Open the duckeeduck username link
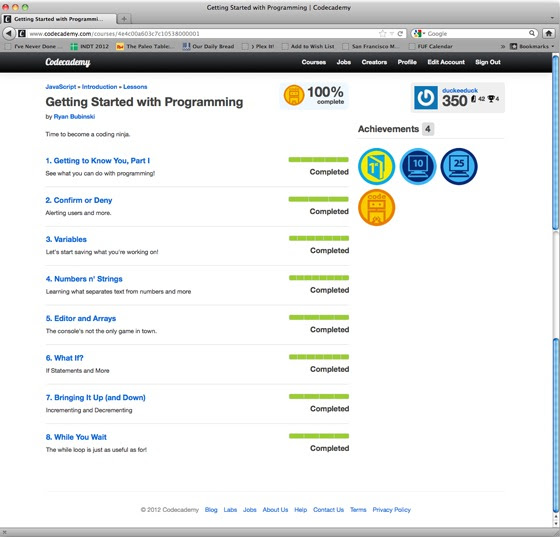 point(460,90)
